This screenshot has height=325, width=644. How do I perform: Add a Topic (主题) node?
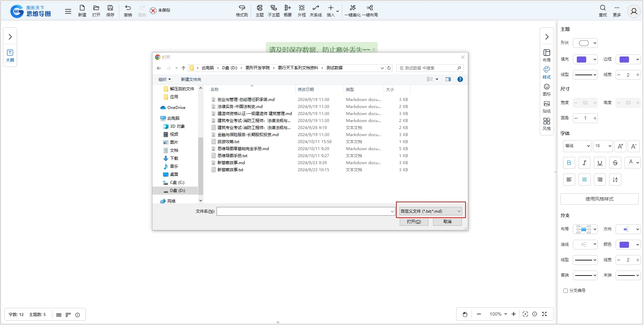click(x=260, y=11)
